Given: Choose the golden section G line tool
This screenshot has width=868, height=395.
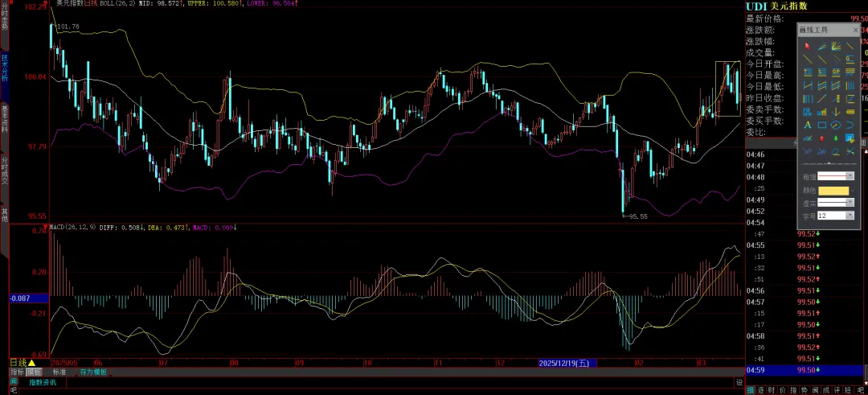Looking at the screenshot, I should click(850, 60).
